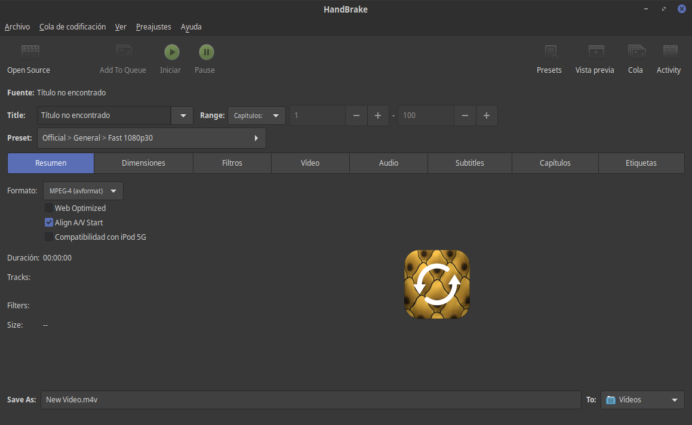692x425 pixels.
Task: Show the Cola queue icon
Action: tap(636, 51)
